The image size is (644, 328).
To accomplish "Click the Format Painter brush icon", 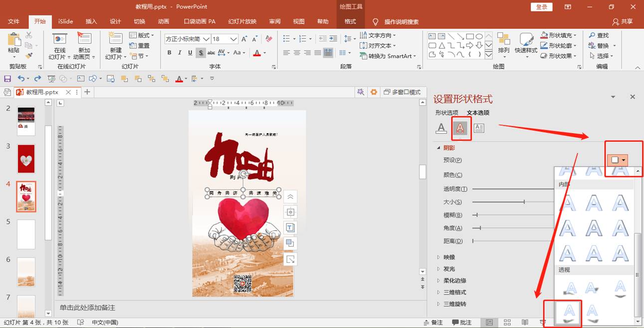I will pos(29,56).
